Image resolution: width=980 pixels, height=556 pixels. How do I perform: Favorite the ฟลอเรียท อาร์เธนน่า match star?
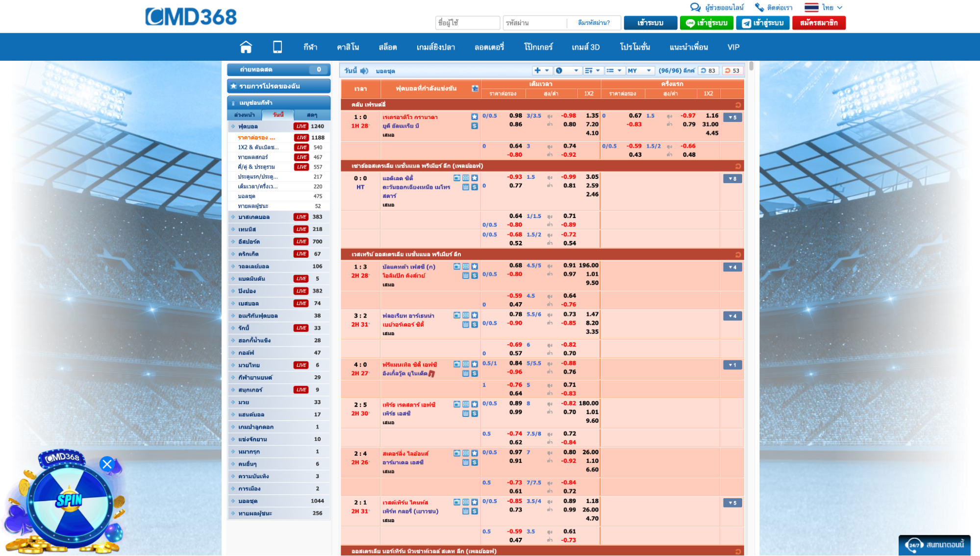[475, 316]
